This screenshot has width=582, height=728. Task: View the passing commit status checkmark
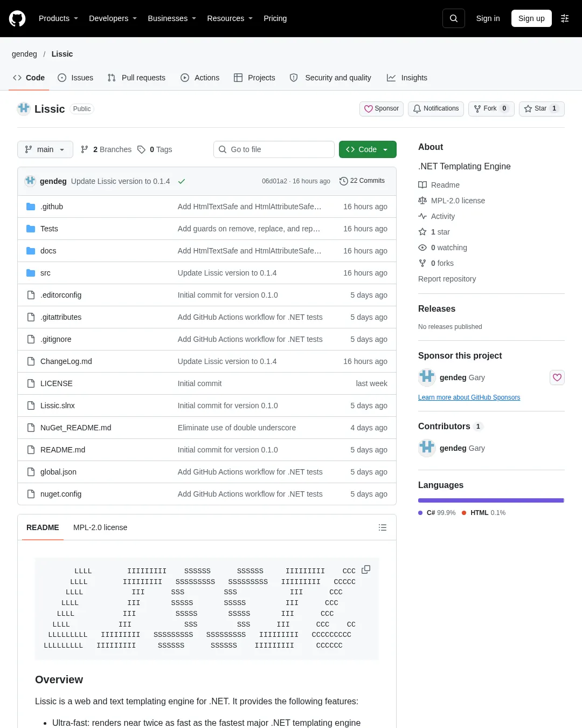(x=182, y=181)
